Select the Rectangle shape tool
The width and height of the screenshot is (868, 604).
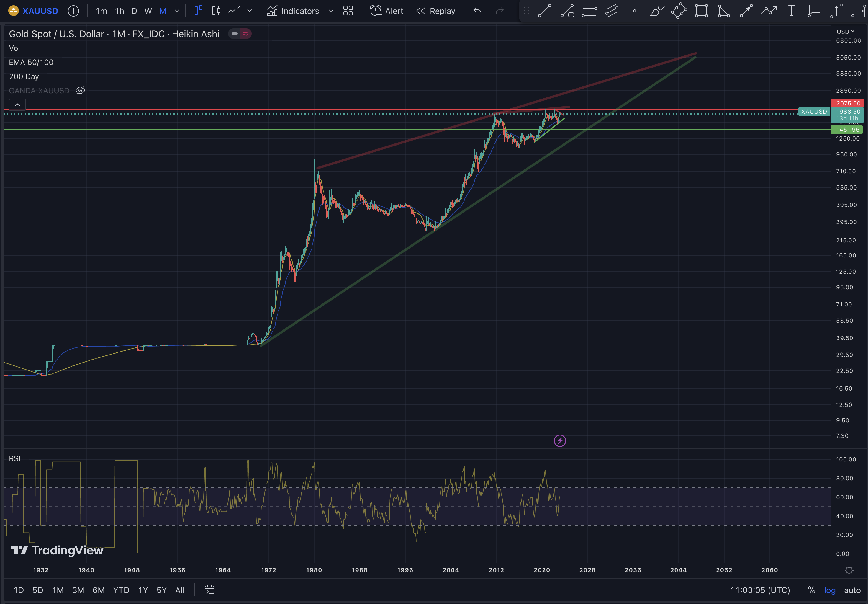tap(701, 11)
